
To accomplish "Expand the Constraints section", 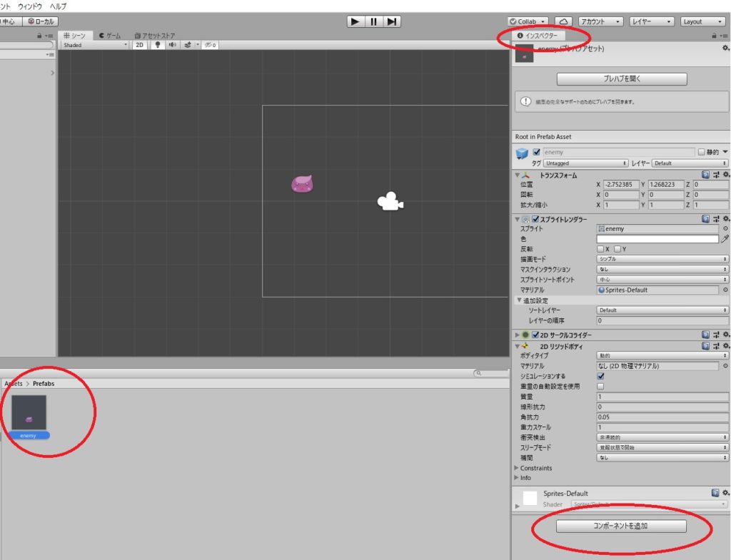I will (x=517, y=468).
